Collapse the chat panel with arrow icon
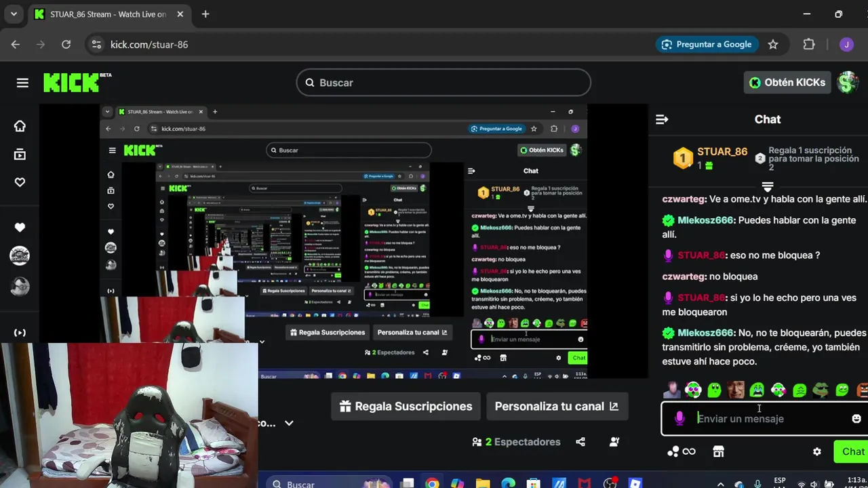This screenshot has height=488, width=868. coord(662,119)
